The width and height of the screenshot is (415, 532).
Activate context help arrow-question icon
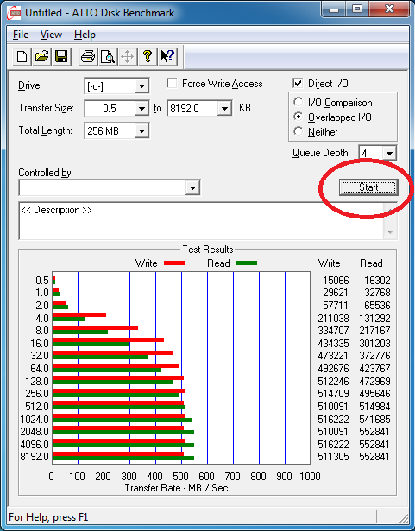[x=167, y=56]
